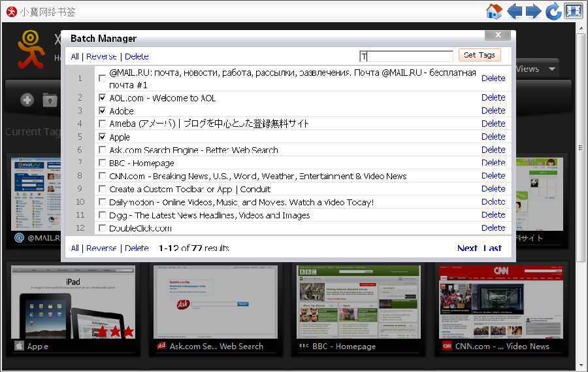Click Next pagination link

point(467,248)
